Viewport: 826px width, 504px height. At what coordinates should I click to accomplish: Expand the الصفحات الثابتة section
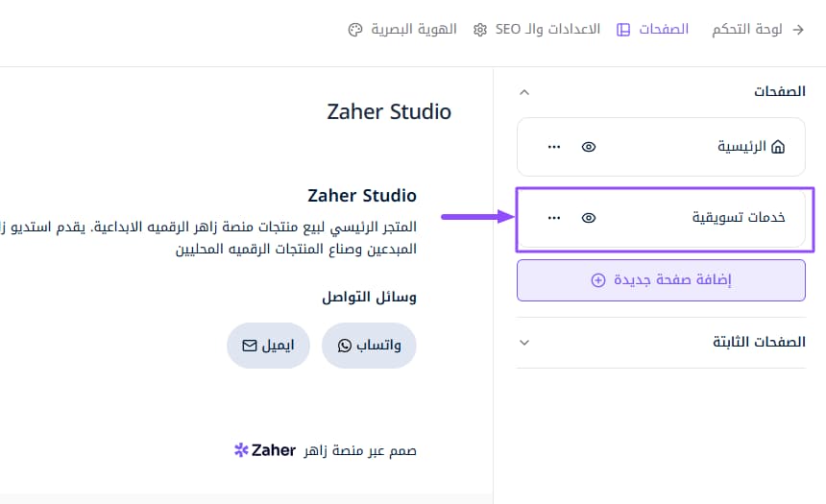pyautogui.click(x=523, y=342)
